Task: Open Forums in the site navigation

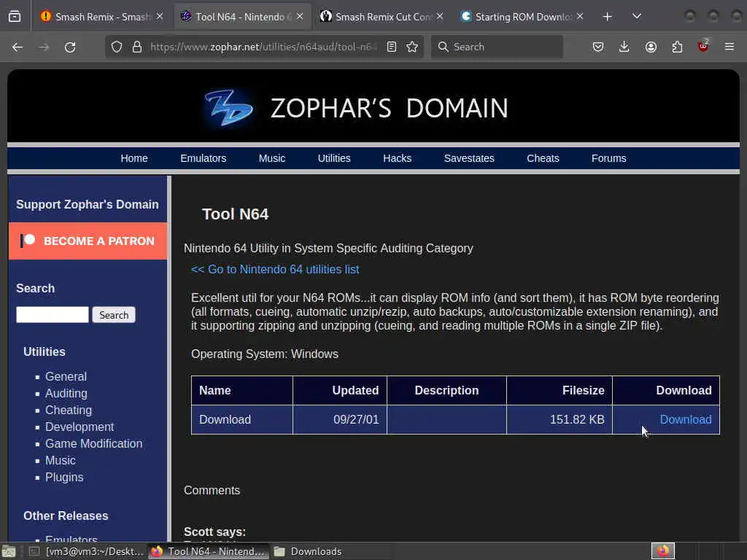Action: click(x=608, y=158)
